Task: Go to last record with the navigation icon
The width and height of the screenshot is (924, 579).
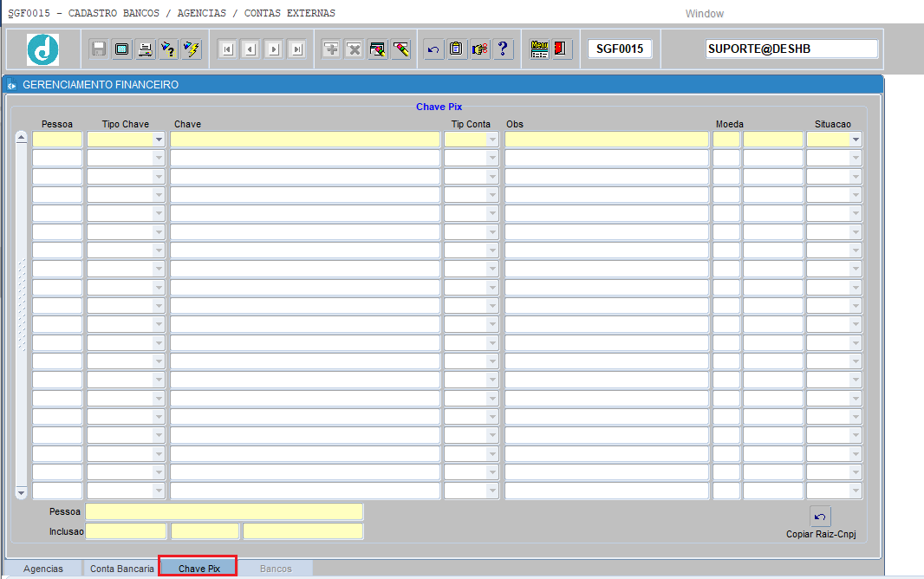Action: (x=297, y=49)
